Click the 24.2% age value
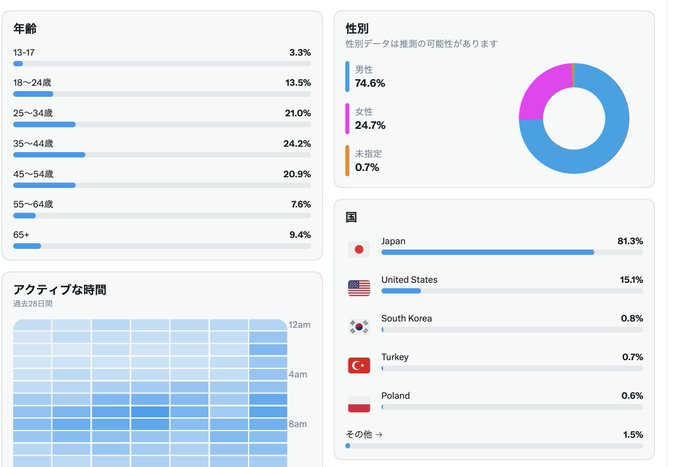Viewport: 680px width, 467px height. 297,144
